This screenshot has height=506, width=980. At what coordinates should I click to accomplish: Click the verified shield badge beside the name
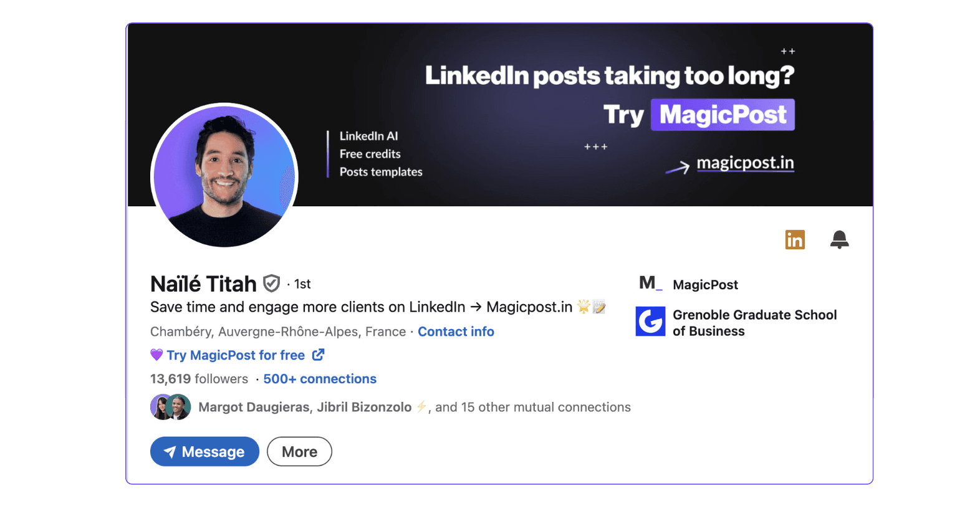point(271,284)
